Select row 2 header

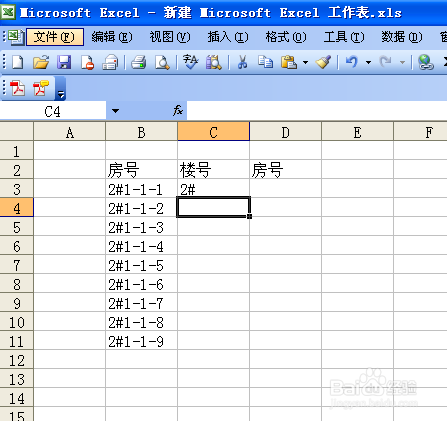click(x=17, y=170)
